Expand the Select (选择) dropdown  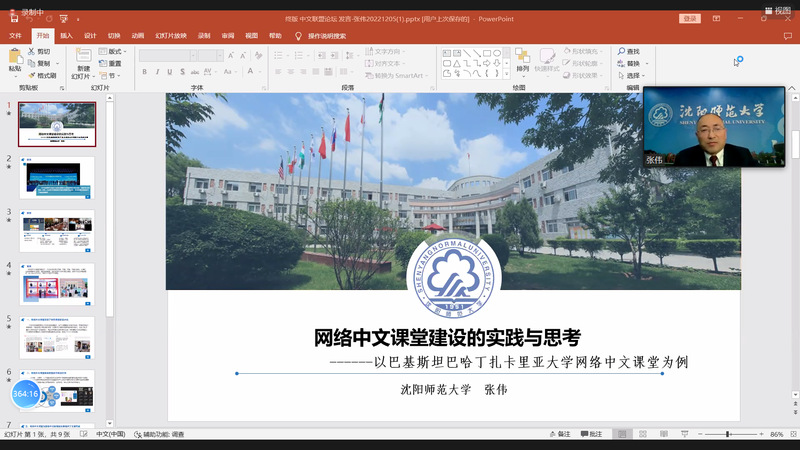632,76
